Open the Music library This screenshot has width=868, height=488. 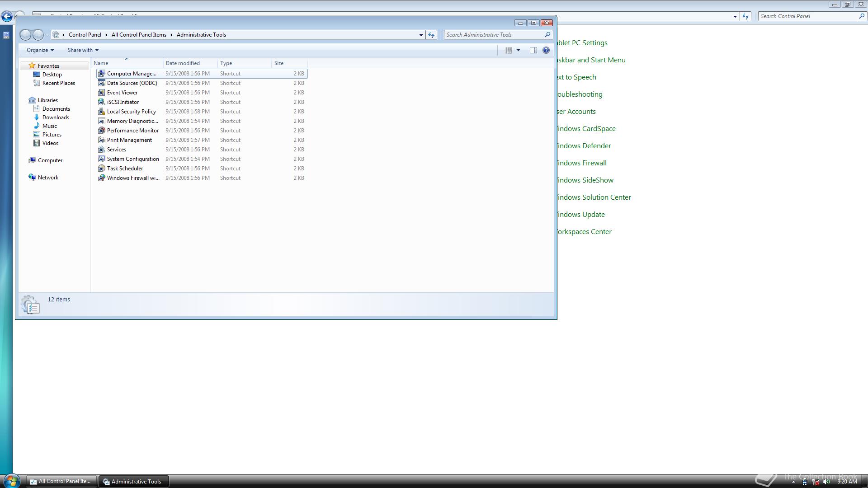point(49,126)
